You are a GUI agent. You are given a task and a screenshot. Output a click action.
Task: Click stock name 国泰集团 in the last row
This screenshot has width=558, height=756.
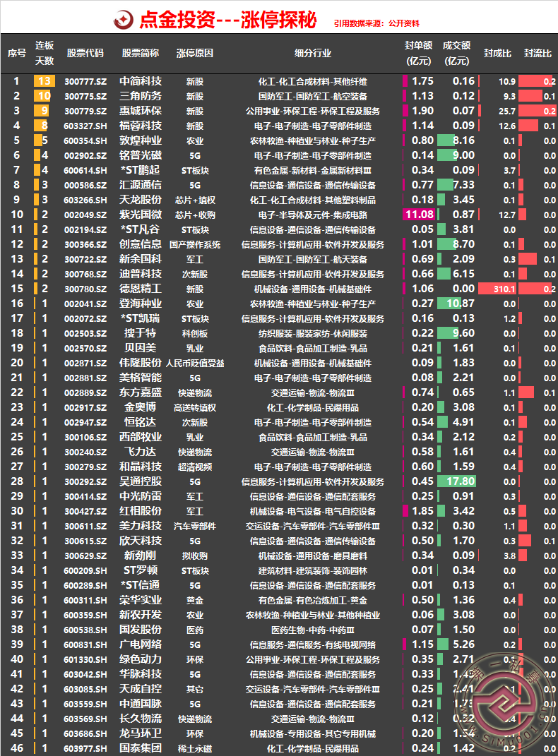pos(141,748)
